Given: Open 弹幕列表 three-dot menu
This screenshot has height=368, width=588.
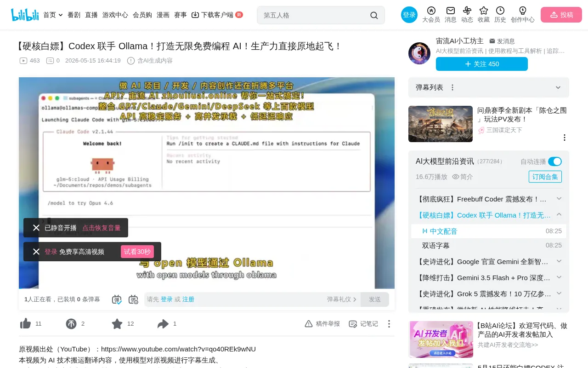Looking at the screenshot, I should 452,87.
